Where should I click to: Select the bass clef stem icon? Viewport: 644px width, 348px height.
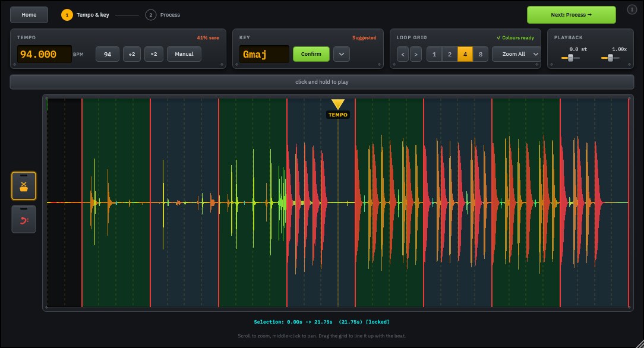pyautogui.click(x=24, y=219)
